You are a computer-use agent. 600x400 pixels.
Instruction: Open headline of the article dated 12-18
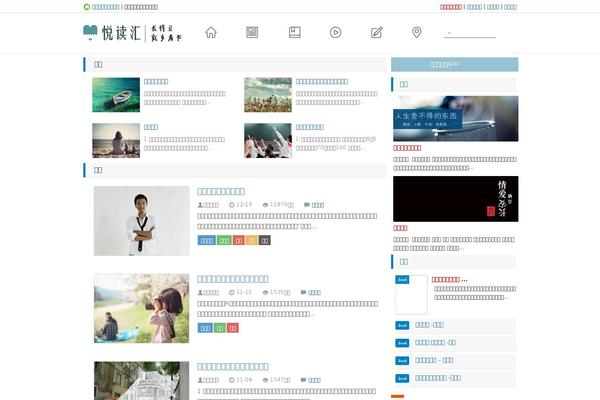[221, 191]
